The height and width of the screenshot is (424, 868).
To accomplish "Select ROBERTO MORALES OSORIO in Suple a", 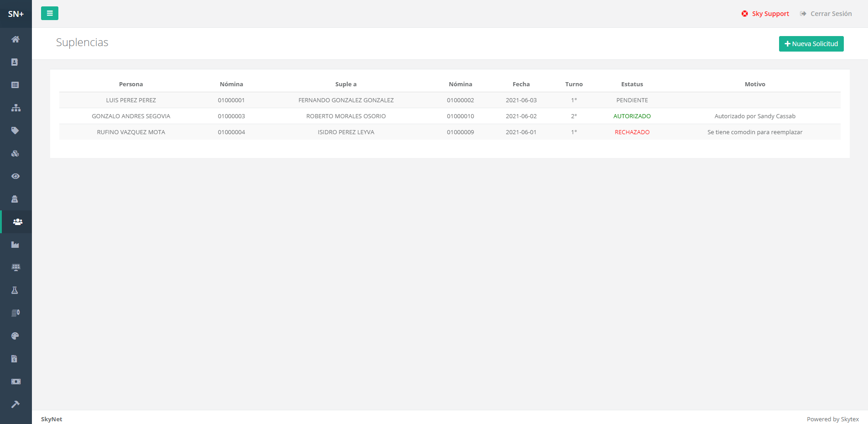I will (346, 116).
